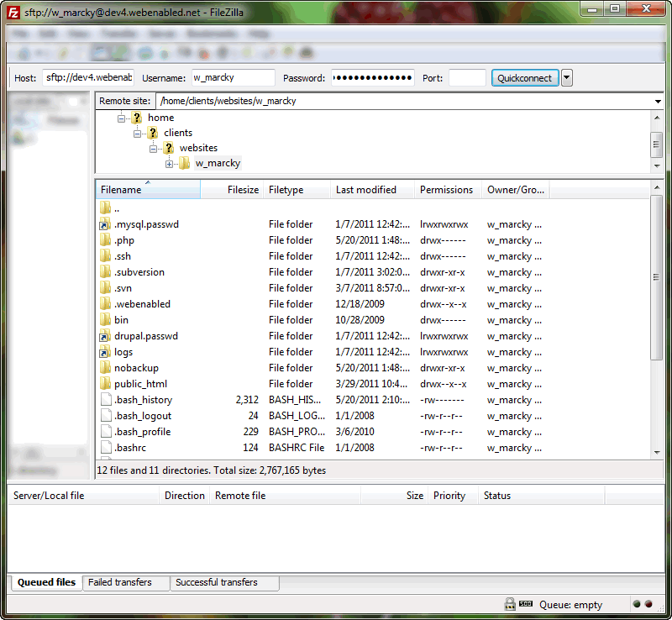
Task: Click file list scrollbar down arrow
Action: coord(657,452)
